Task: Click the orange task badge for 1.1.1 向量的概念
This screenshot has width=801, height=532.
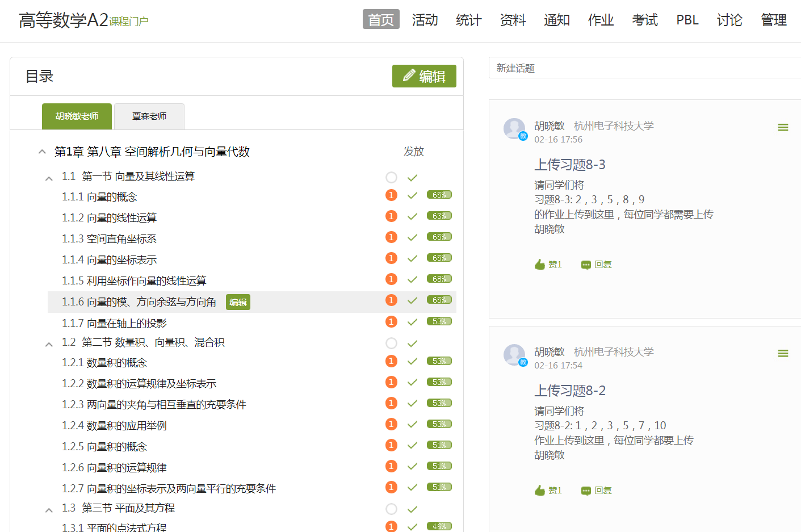Action: tap(391, 195)
